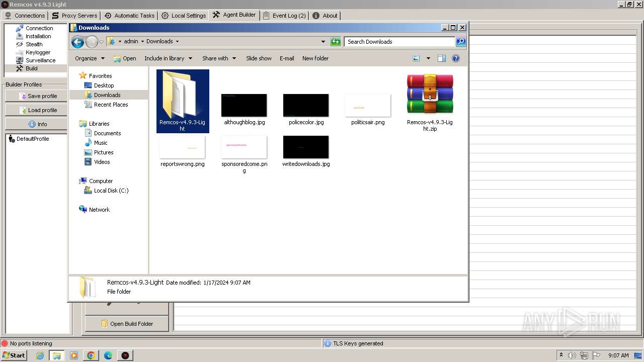
Task: Click the Info button
Action: (36, 124)
